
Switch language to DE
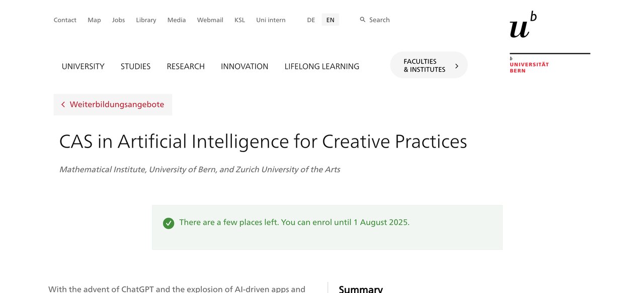(311, 20)
